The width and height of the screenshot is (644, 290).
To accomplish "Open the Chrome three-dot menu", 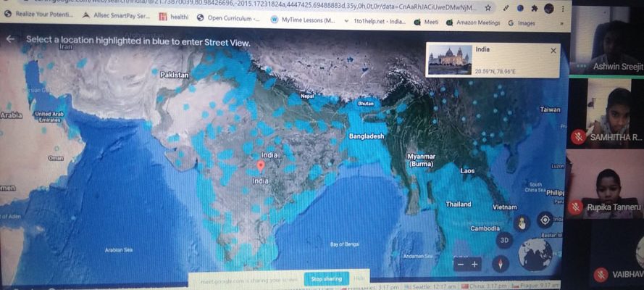I will pyautogui.click(x=562, y=8).
